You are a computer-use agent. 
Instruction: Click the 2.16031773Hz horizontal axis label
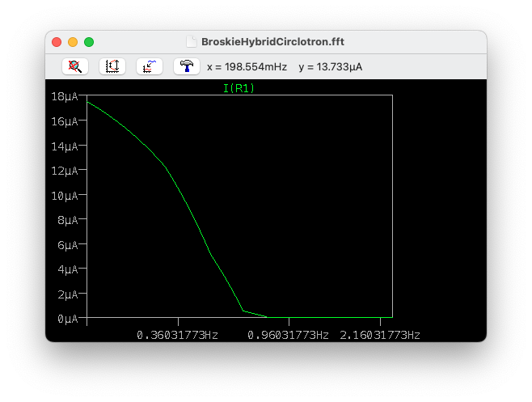[x=380, y=336]
